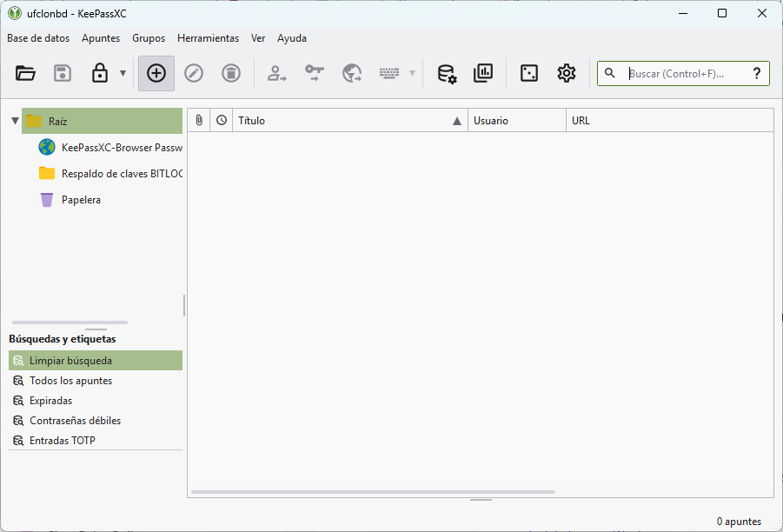
Task: Open application settings gear icon
Action: (x=567, y=73)
